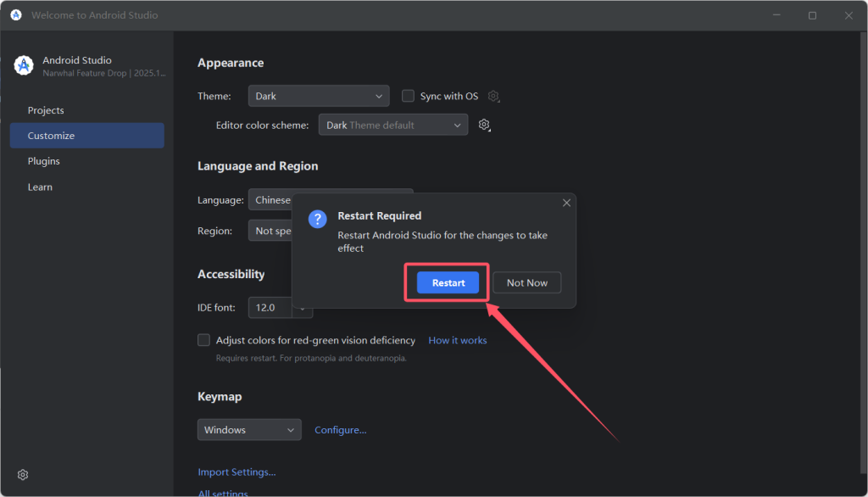
Task: Click the 'Appearance' section heading
Action: 231,63
